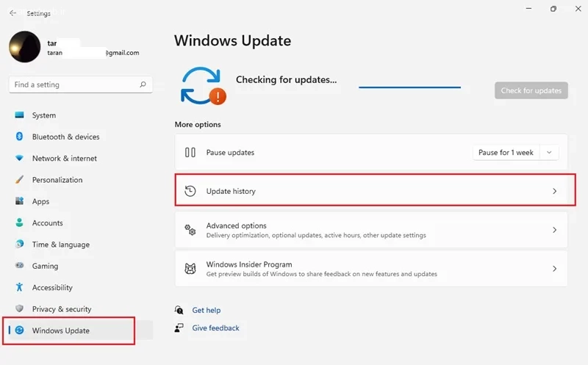Click the Advanced options gears icon
The width and height of the screenshot is (588, 365).
click(x=190, y=230)
